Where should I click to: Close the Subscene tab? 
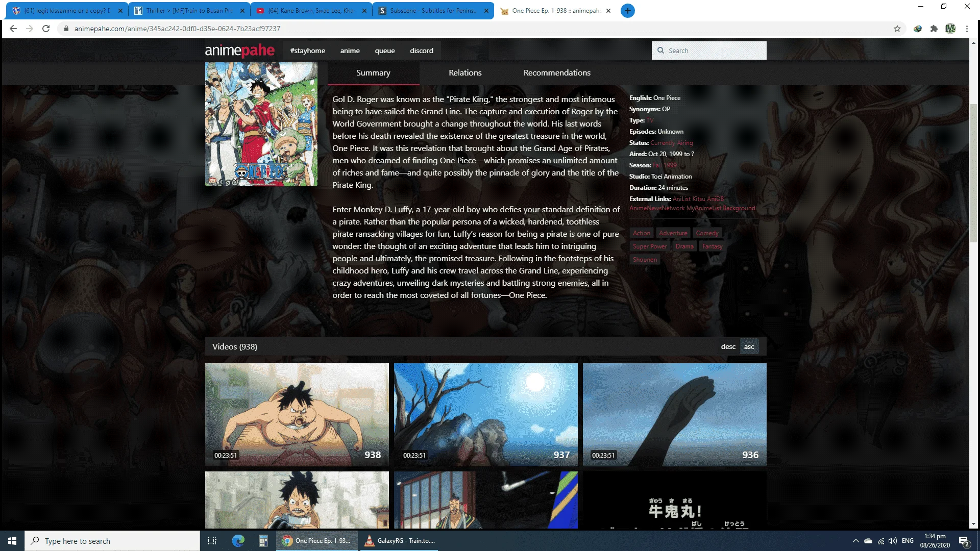(486, 11)
